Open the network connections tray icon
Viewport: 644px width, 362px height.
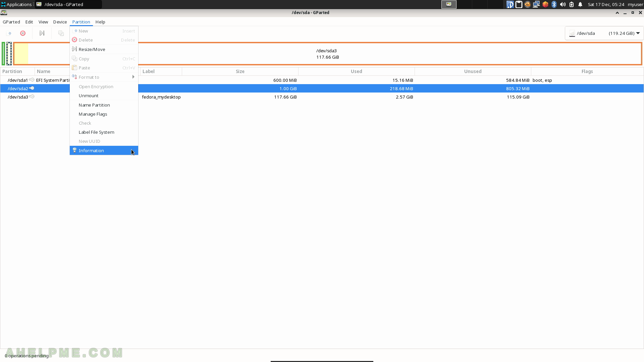pos(536,4)
